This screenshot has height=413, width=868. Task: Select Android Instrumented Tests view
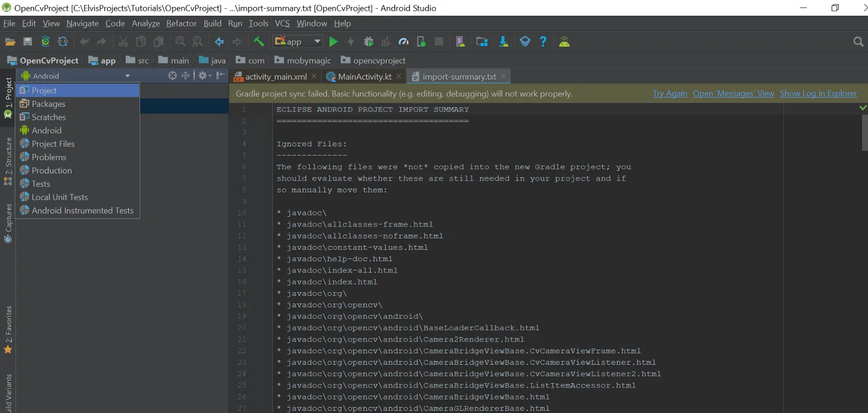(x=78, y=210)
